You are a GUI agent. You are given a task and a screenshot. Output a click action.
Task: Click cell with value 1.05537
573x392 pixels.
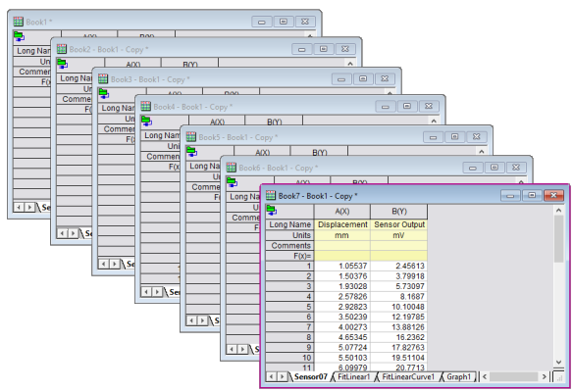pyautogui.click(x=342, y=267)
